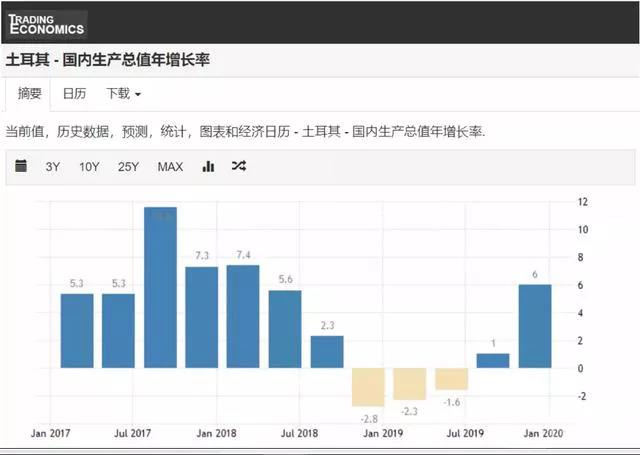Open the 日历 tab
640x455 pixels.
point(74,94)
